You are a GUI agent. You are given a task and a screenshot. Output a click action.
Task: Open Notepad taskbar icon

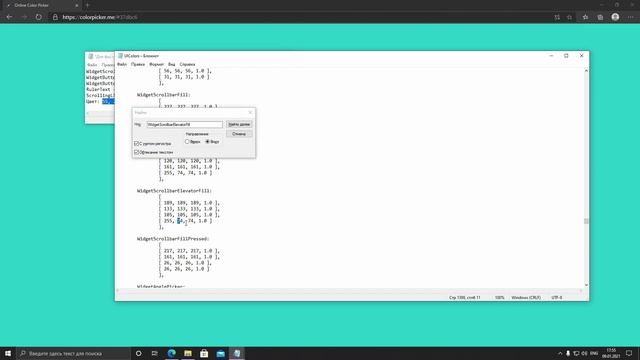[x=237, y=353]
